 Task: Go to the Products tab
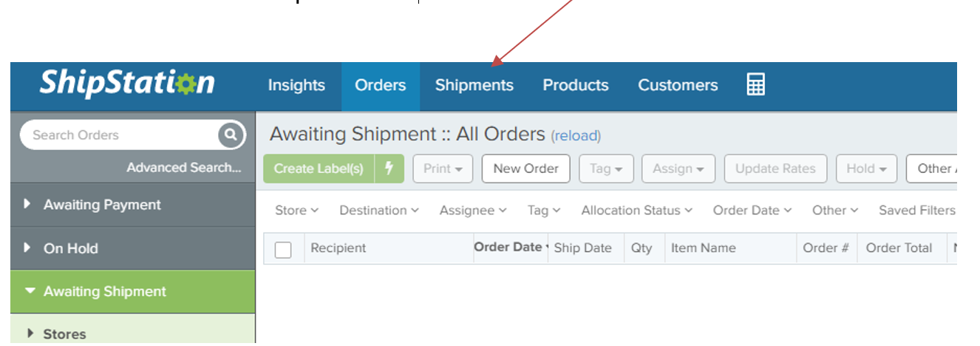576,85
